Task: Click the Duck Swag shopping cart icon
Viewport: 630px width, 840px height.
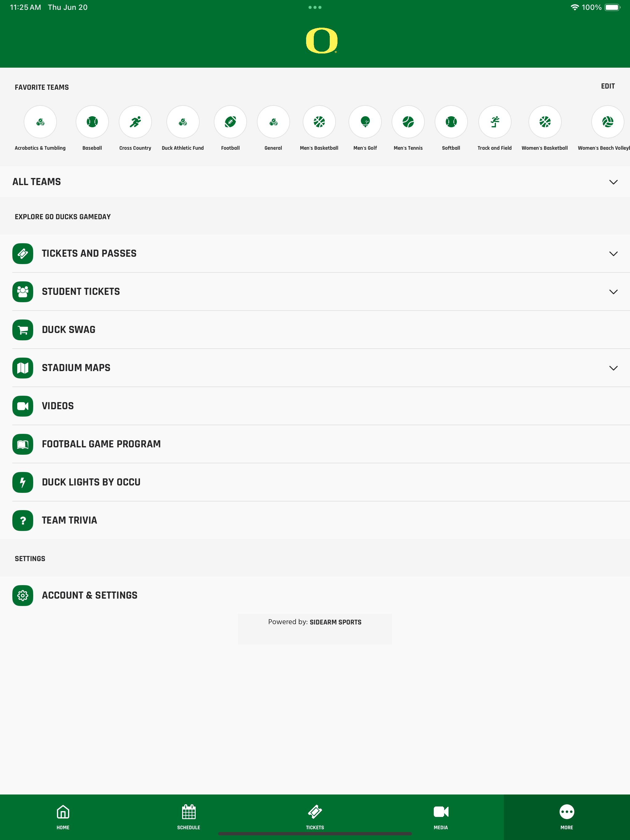Action: (23, 330)
